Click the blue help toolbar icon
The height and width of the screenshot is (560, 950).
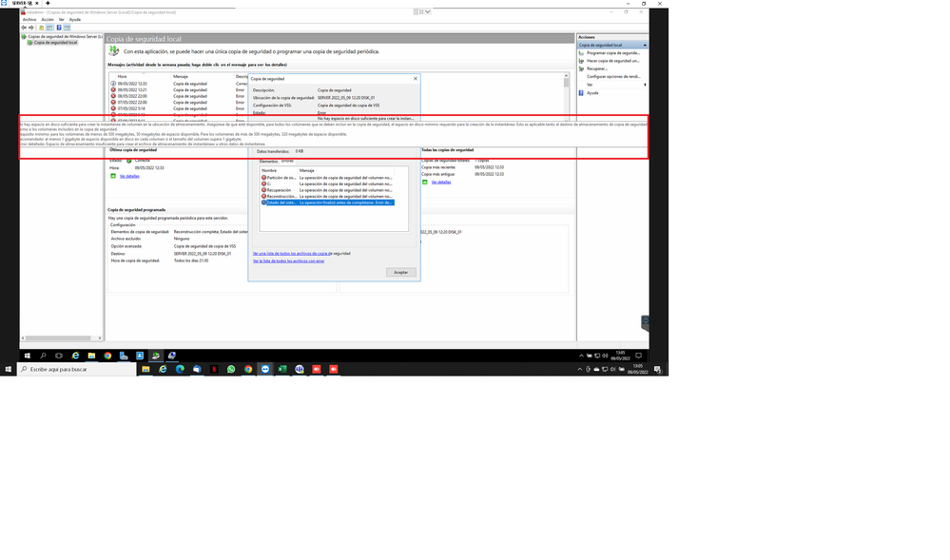pos(59,28)
